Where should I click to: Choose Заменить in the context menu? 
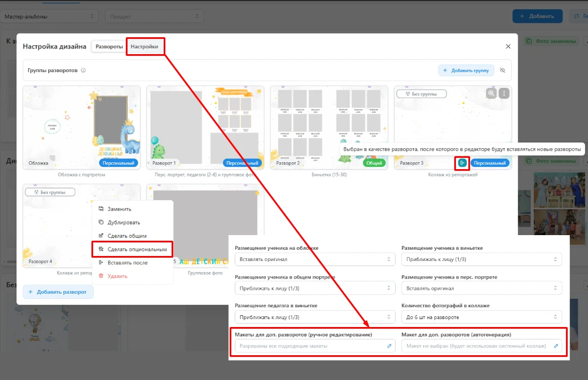tap(133, 209)
